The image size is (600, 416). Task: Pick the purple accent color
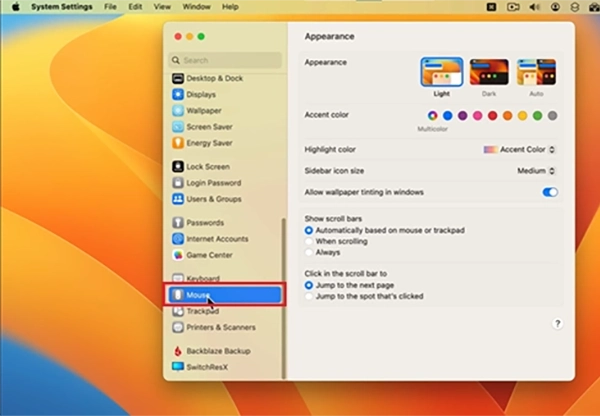463,116
